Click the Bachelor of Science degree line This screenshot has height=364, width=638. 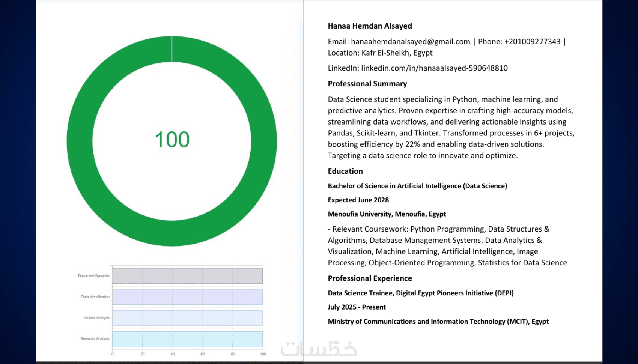point(417,186)
